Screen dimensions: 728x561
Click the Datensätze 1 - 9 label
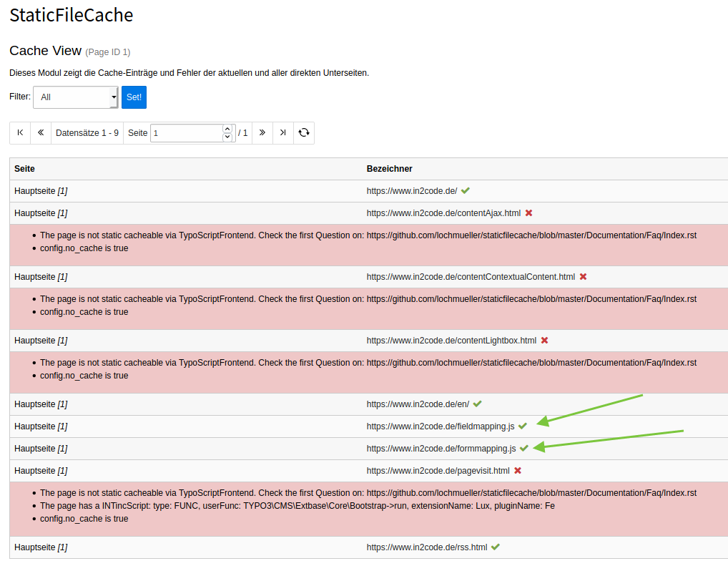tap(87, 133)
